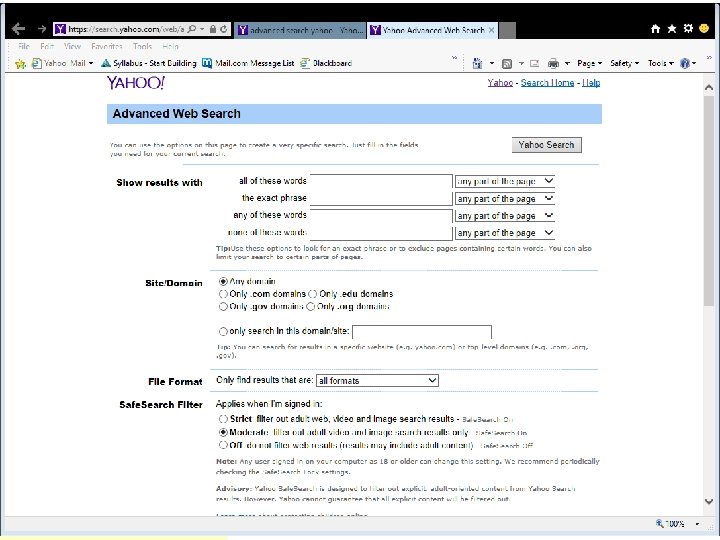Screen dimensions: 720x540
Task: Click the browser forward arrow
Action: [x=42, y=29]
